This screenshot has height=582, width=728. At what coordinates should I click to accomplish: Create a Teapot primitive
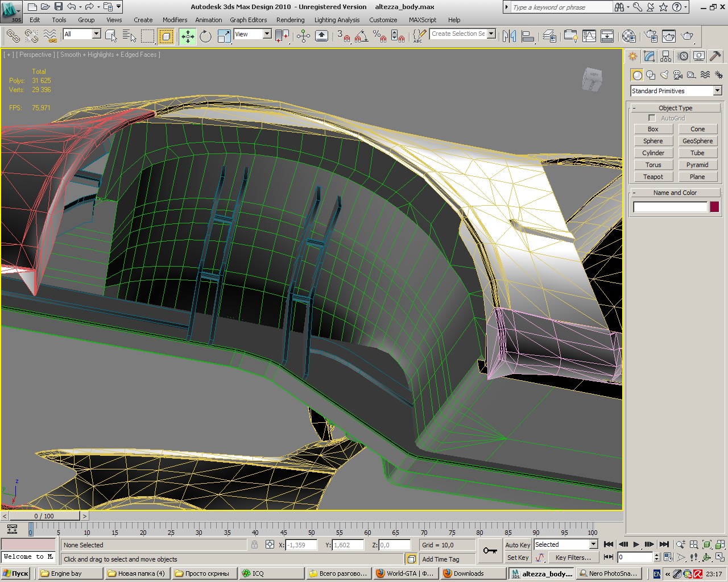click(653, 177)
